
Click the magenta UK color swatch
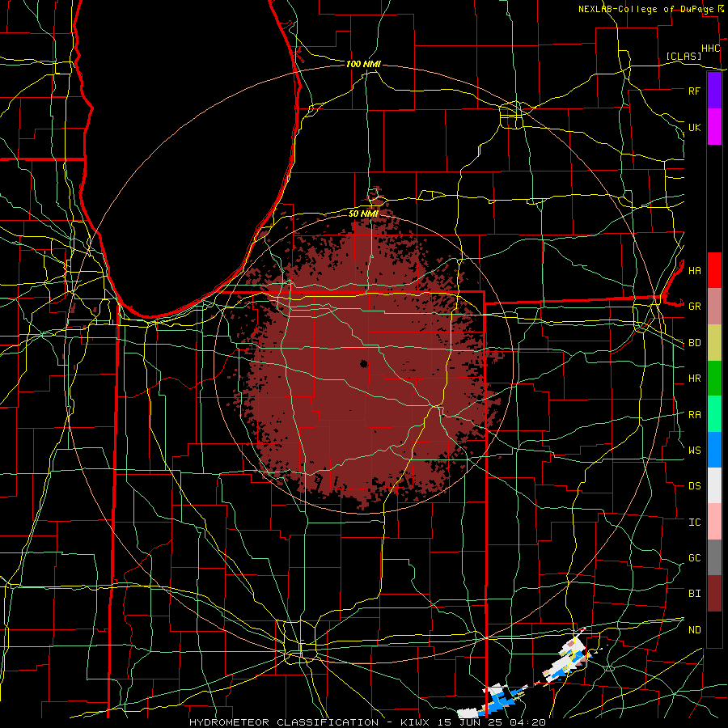(x=714, y=127)
